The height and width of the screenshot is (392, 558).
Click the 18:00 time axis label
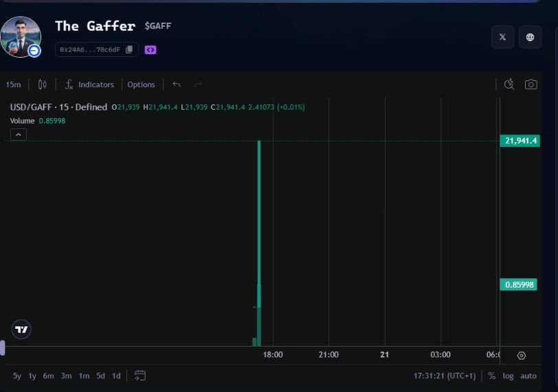click(x=273, y=355)
